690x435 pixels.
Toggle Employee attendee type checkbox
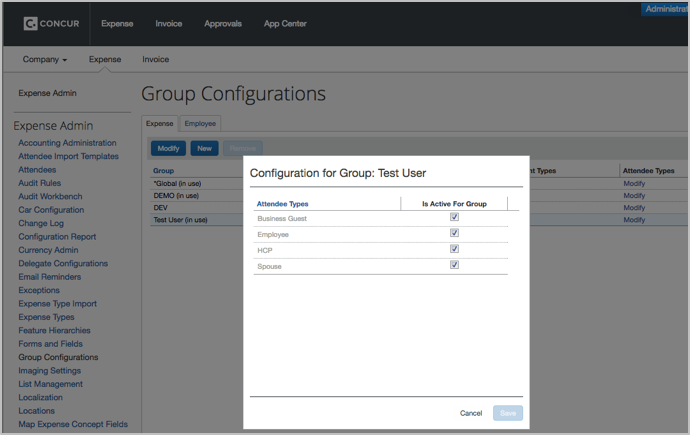pos(454,233)
